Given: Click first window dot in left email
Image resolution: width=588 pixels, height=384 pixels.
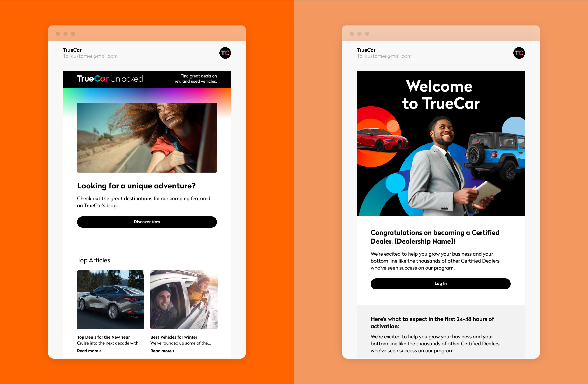Looking at the screenshot, I should (58, 34).
